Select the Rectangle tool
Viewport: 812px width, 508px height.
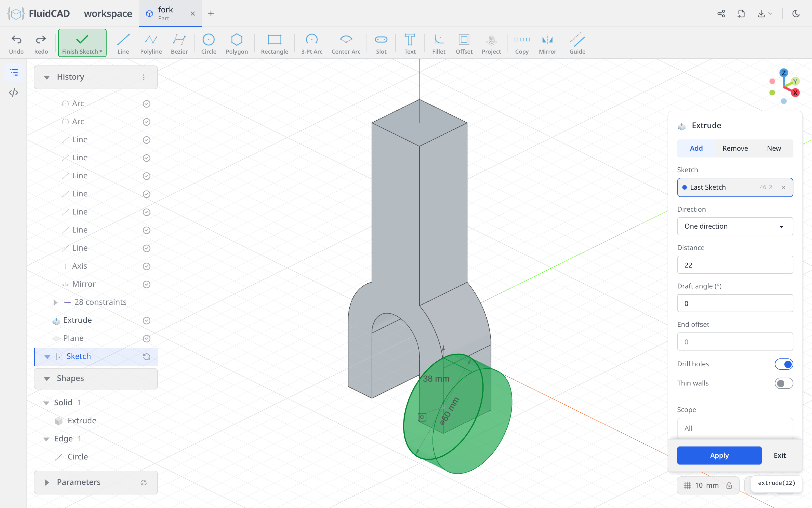pyautogui.click(x=274, y=44)
